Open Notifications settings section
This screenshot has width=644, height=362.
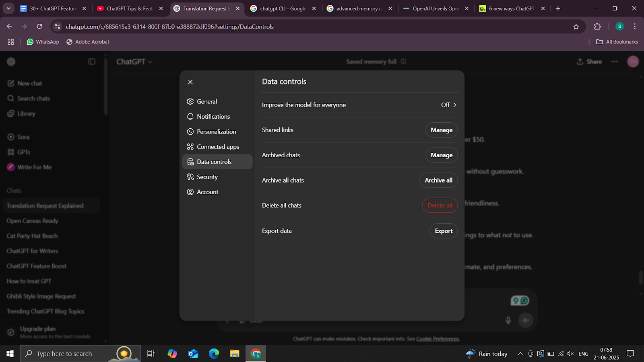point(217,116)
